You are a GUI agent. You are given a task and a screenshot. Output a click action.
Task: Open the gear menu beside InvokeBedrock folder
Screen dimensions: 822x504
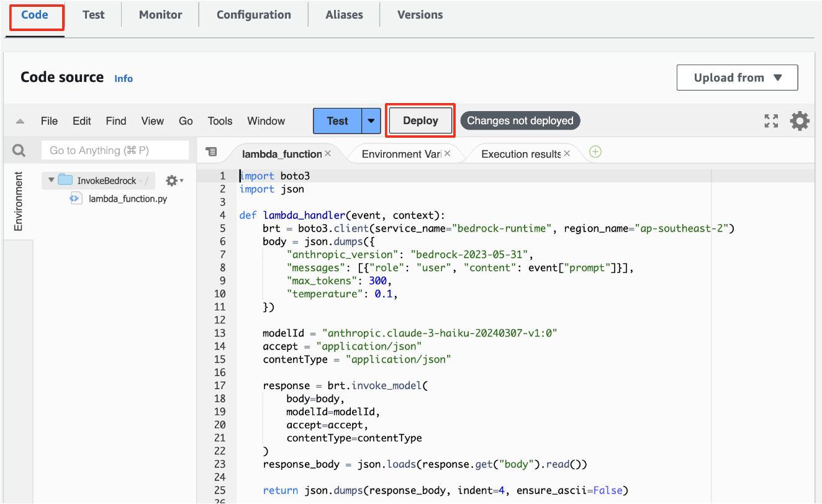tap(173, 180)
